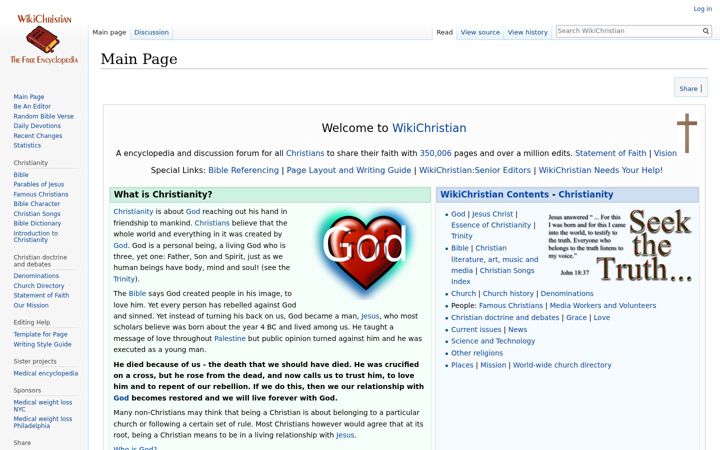The height and width of the screenshot is (450, 720).
Task: Click WikiChristian Contents heading link
Action: (x=527, y=195)
